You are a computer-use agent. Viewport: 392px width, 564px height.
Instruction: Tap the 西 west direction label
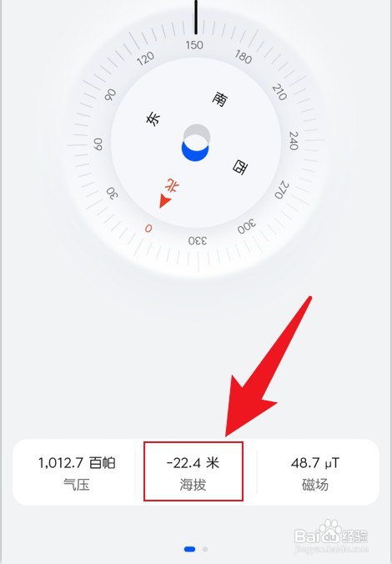(x=240, y=167)
